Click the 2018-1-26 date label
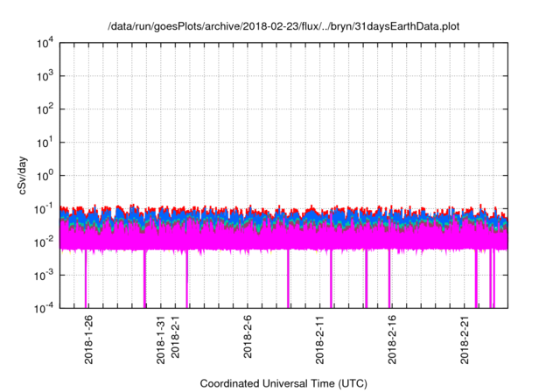Viewport: 560px width, 392px height. (88, 339)
